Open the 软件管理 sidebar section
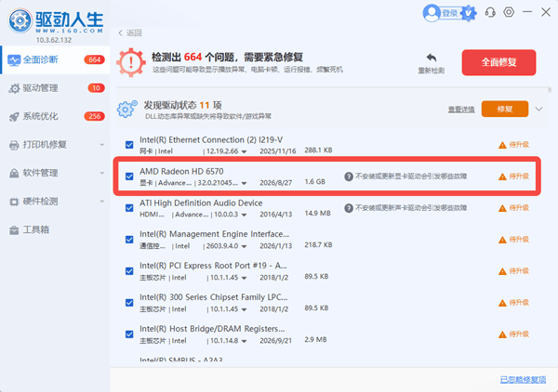Screen dimensions: 558x392 [56, 173]
